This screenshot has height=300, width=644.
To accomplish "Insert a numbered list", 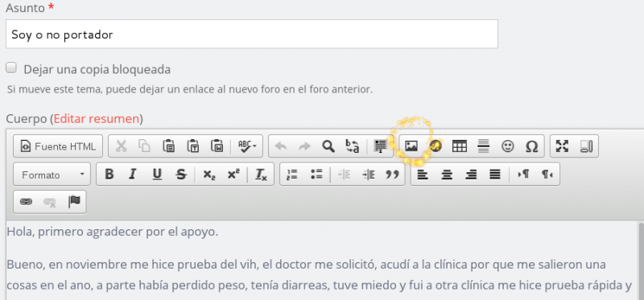I will 291,175.
